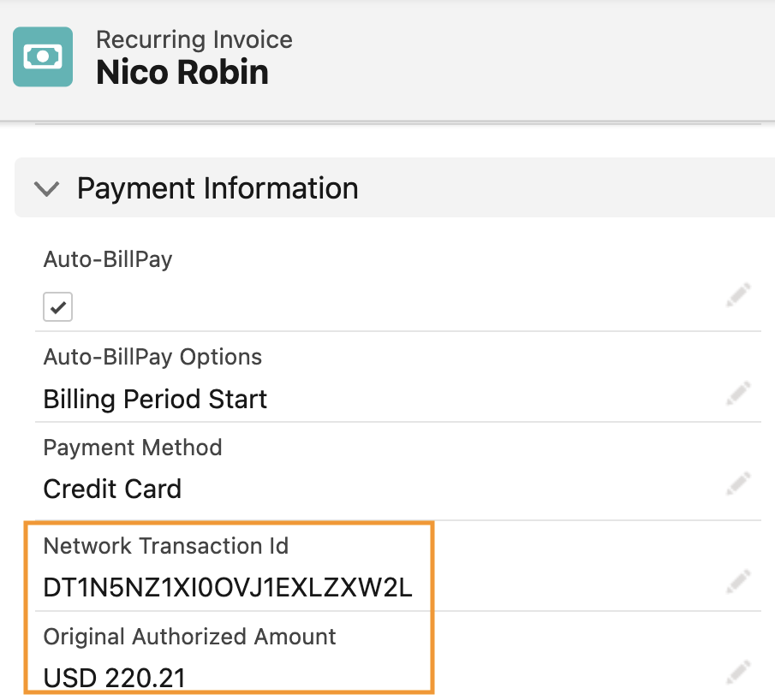Click the Payment Method field label
Screen dimensions: 775x700
pos(133,448)
